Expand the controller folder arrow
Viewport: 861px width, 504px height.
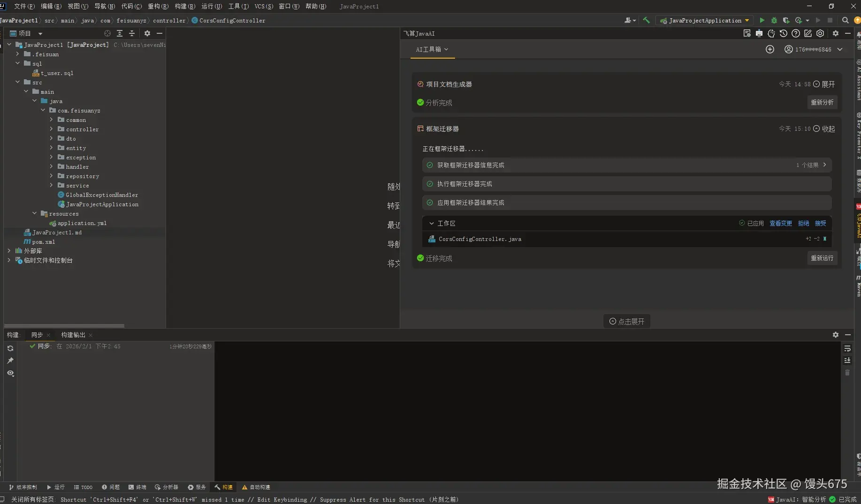tap(52, 129)
